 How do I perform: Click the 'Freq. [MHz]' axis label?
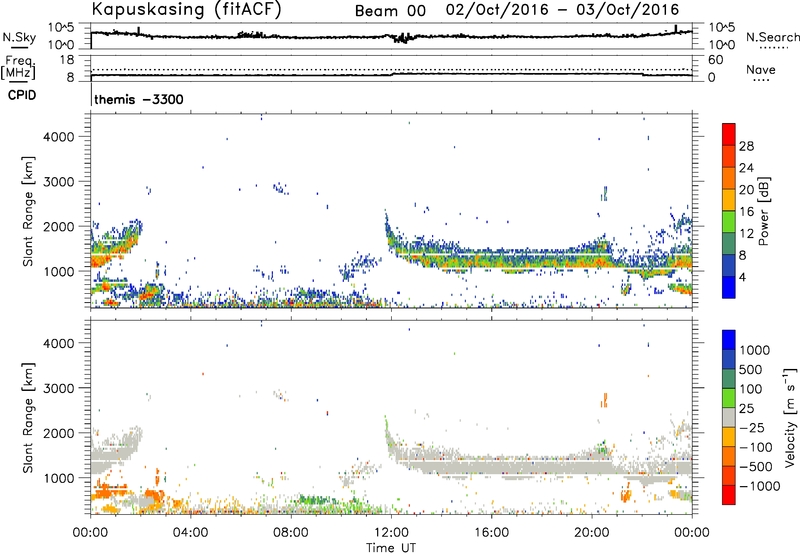tap(18, 67)
